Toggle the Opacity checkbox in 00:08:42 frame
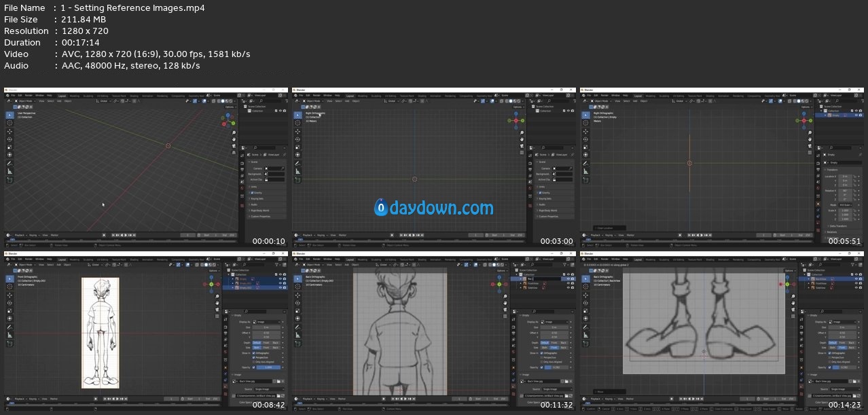 point(253,367)
